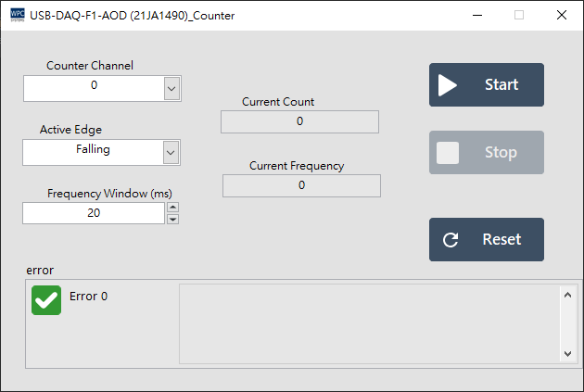The image size is (584, 392).
Task: Click inside the error message text area
Action: (x=369, y=322)
